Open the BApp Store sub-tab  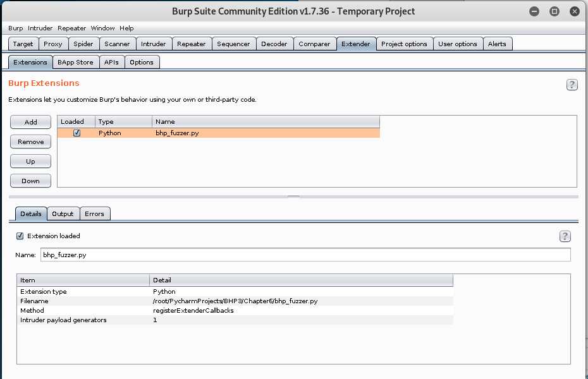point(75,62)
